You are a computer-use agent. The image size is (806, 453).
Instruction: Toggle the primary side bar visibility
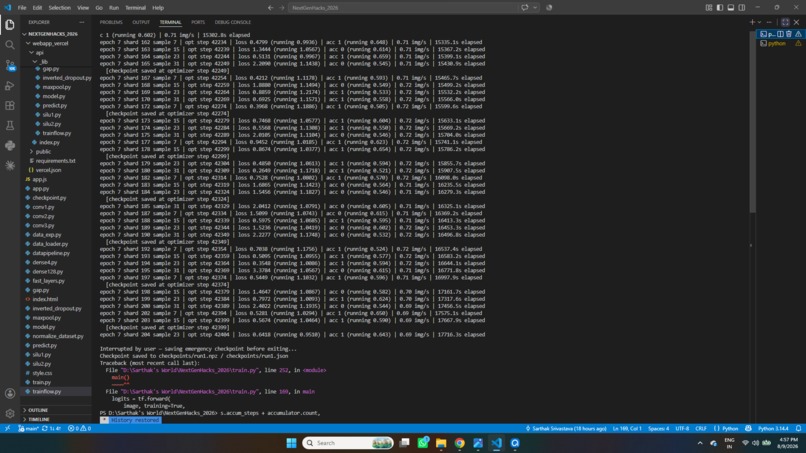point(720,8)
